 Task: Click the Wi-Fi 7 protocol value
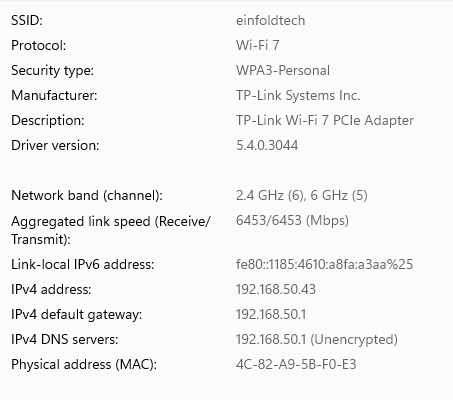pyautogui.click(x=257, y=45)
